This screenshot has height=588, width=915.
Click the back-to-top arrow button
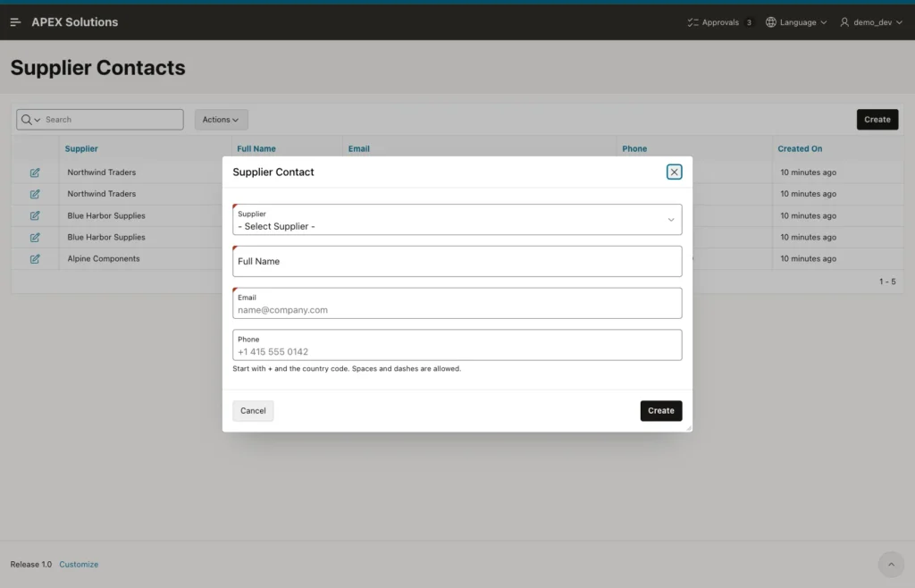click(891, 564)
